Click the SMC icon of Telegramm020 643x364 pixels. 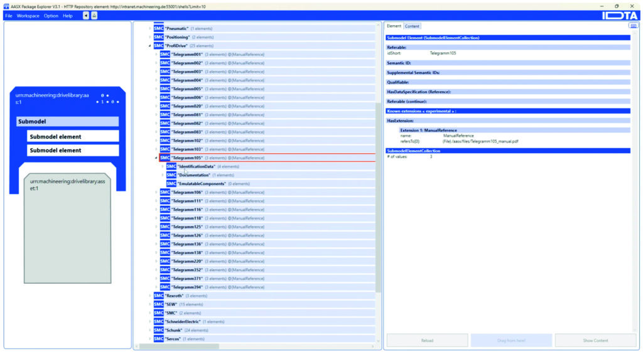(x=165, y=106)
